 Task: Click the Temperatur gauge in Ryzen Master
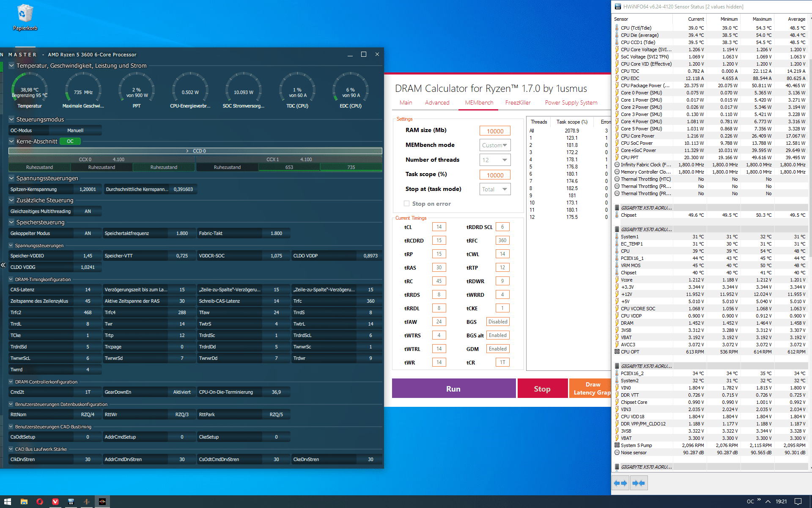pos(30,91)
